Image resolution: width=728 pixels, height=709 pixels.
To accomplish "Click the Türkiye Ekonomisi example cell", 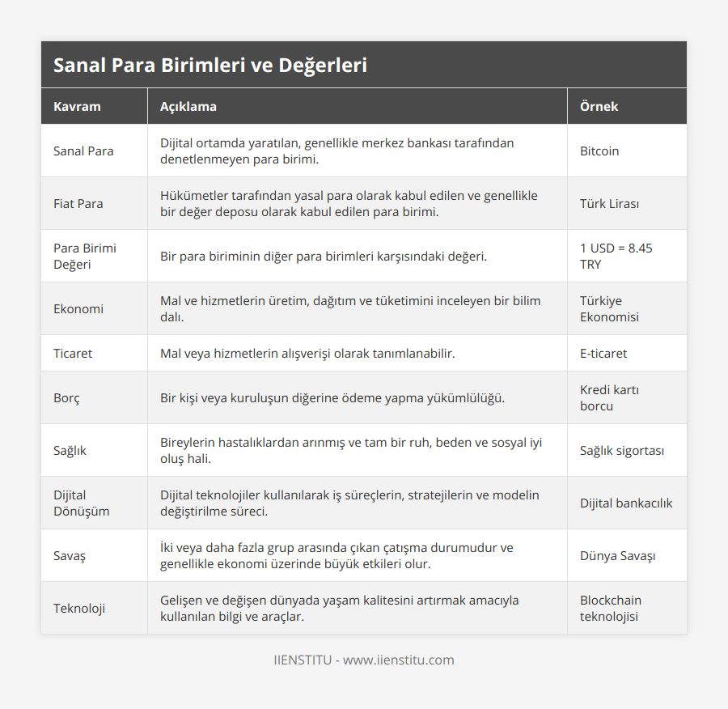I will click(x=609, y=308).
